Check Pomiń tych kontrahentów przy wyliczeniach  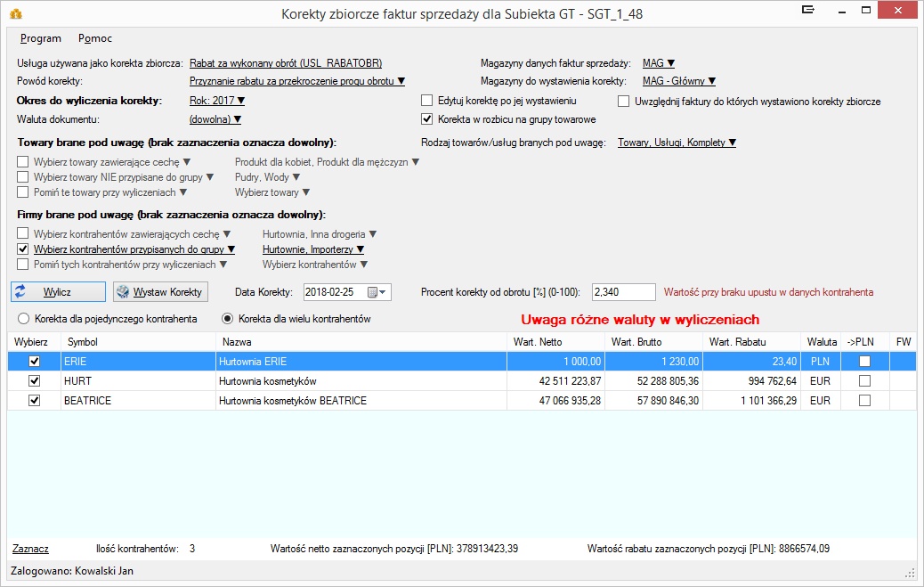(x=23, y=265)
